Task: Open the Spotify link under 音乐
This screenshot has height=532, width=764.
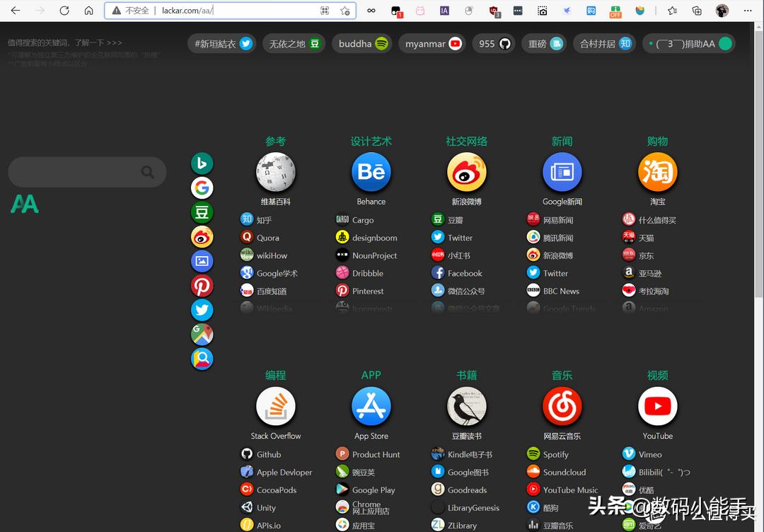Action: coord(548,455)
